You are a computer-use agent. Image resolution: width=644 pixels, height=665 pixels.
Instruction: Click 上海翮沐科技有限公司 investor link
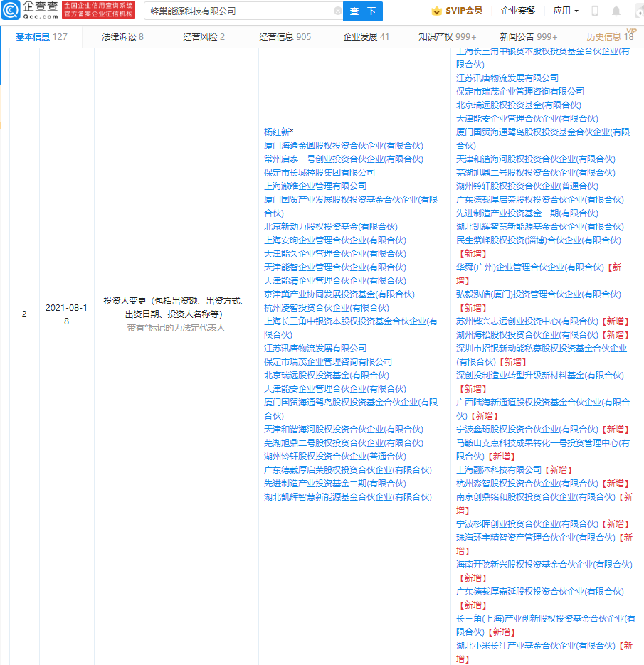tap(498, 470)
